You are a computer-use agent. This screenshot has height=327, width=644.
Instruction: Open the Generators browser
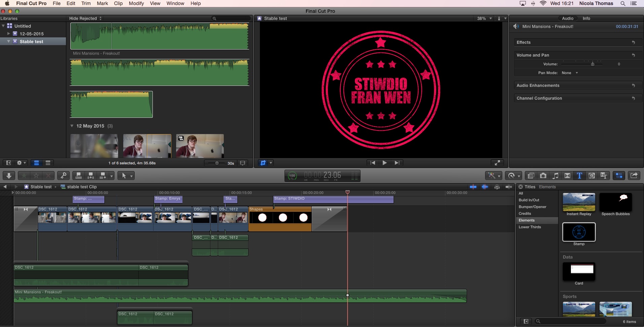[591, 175]
